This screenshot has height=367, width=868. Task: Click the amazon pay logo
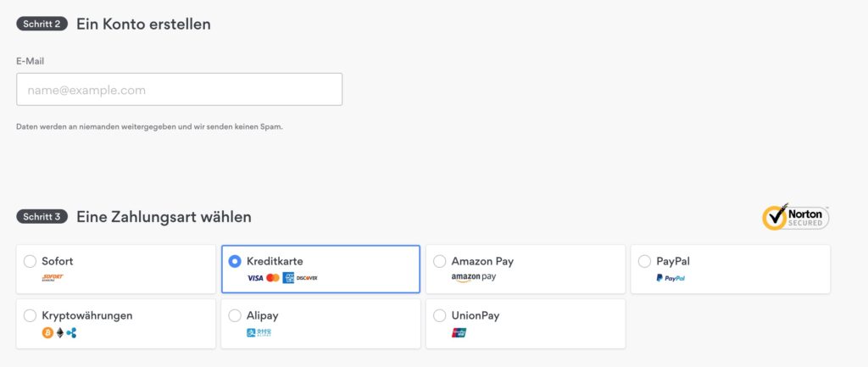point(474,277)
